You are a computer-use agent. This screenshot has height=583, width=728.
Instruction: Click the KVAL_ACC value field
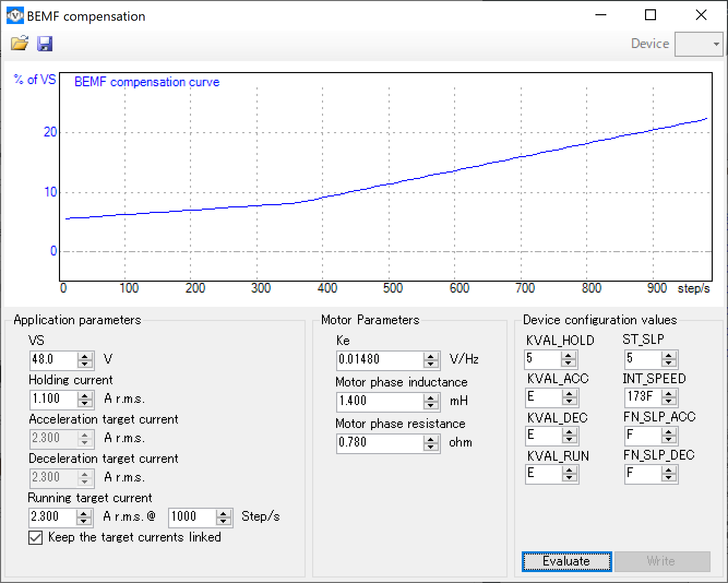543,397
